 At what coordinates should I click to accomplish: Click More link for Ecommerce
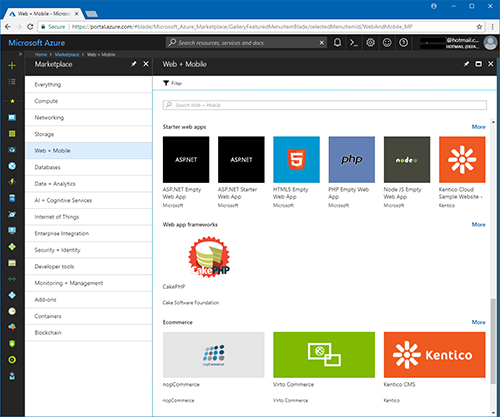click(478, 322)
